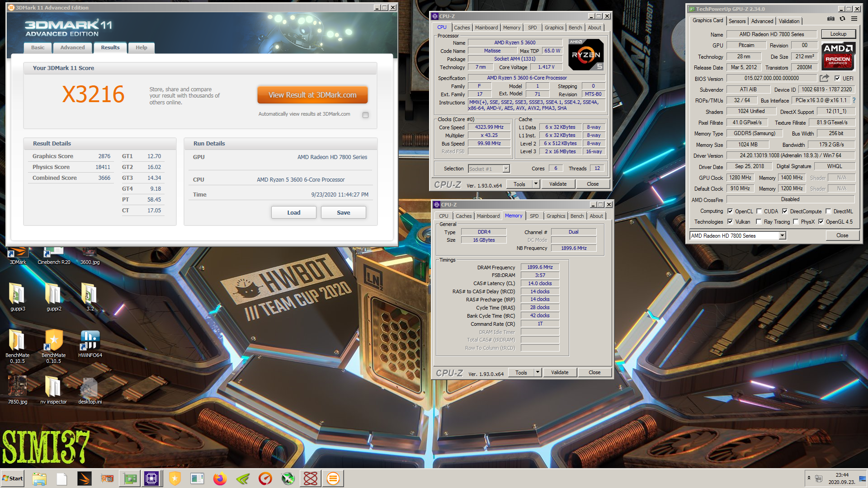
Task: Toggle the OpenCL checkbox
Action: click(730, 211)
